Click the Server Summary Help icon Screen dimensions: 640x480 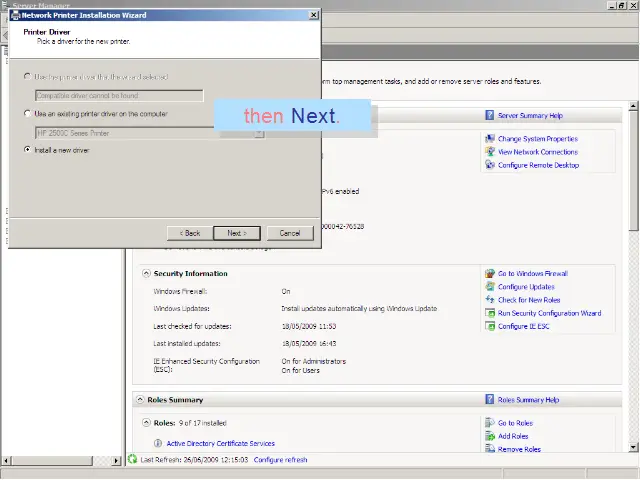[x=489, y=116]
